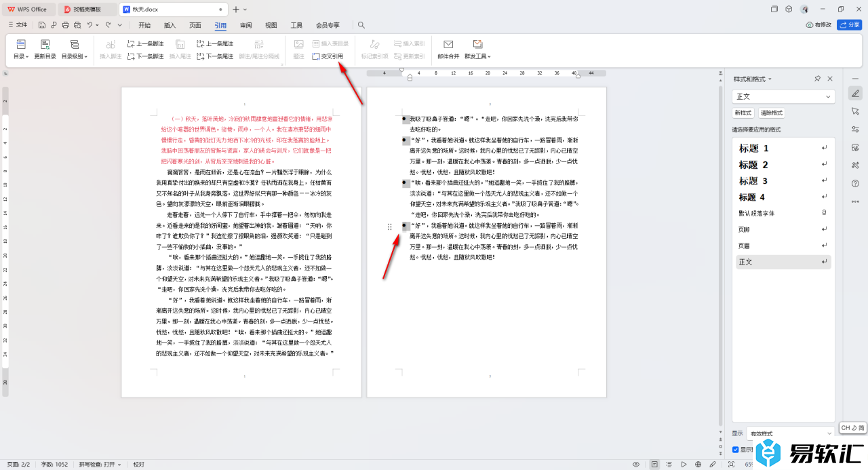Switch to page layout view icon
This screenshot has width=868, height=470.
[x=654, y=465]
